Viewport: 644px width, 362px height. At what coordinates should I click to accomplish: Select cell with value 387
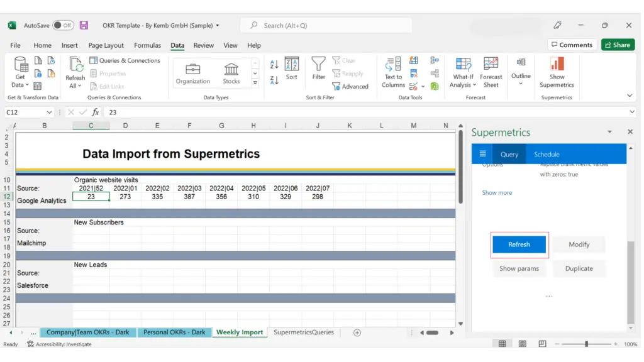click(189, 197)
